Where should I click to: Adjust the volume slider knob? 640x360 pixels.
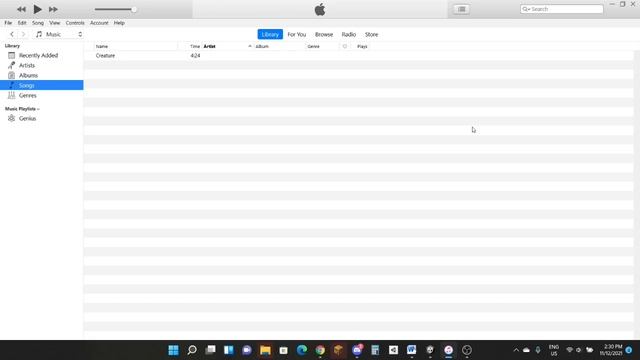[134, 9]
